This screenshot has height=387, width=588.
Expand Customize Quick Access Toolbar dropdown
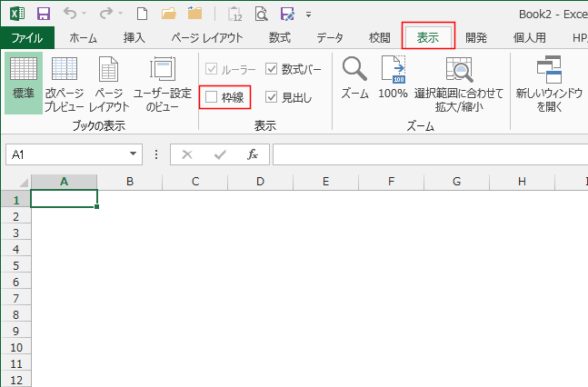tap(308, 15)
